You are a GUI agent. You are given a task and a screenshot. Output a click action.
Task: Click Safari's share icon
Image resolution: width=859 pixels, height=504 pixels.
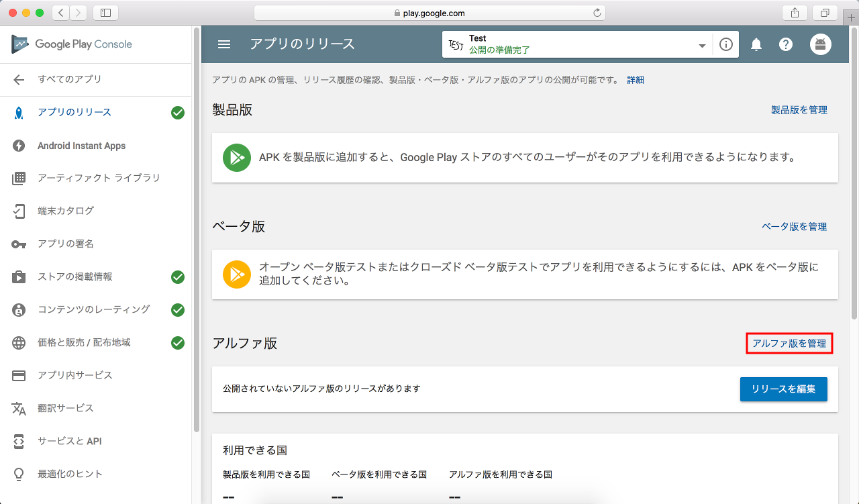795,12
